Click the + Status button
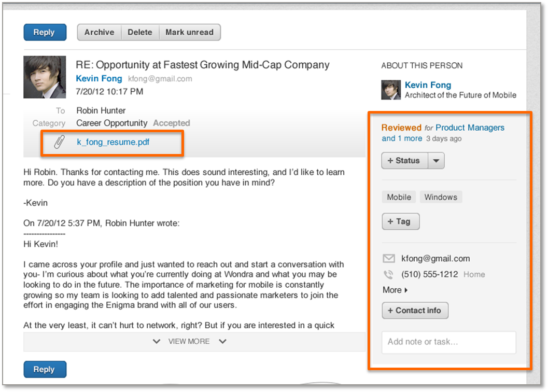This screenshot has height=392, width=548. point(404,161)
